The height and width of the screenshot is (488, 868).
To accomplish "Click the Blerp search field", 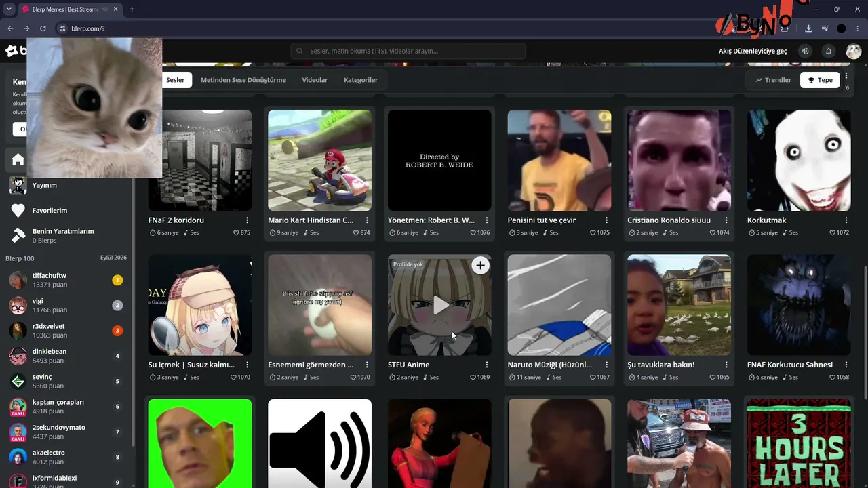I will click(408, 51).
